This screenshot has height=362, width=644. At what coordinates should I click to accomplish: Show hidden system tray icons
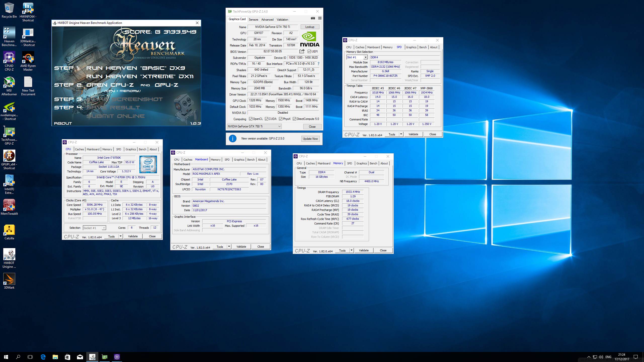point(589,357)
